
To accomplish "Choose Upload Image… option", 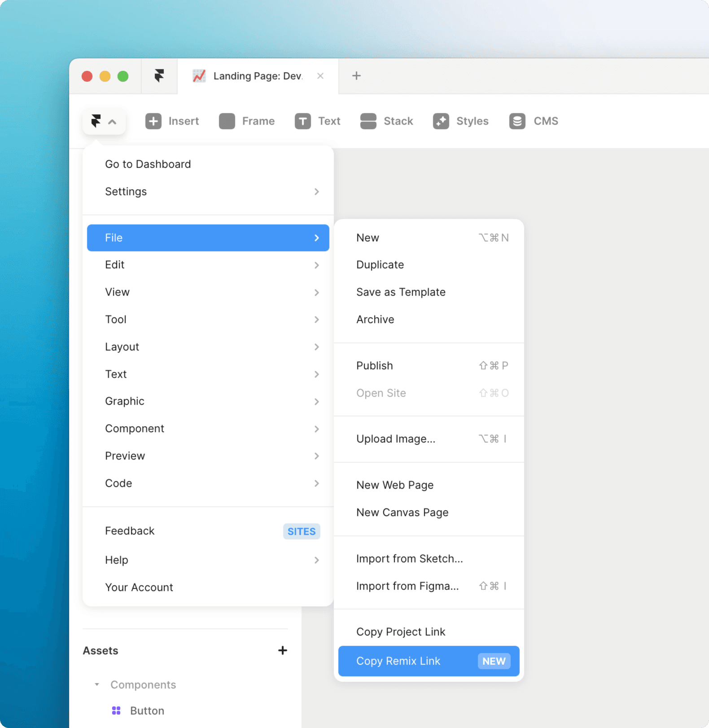I will click(429, 439).
